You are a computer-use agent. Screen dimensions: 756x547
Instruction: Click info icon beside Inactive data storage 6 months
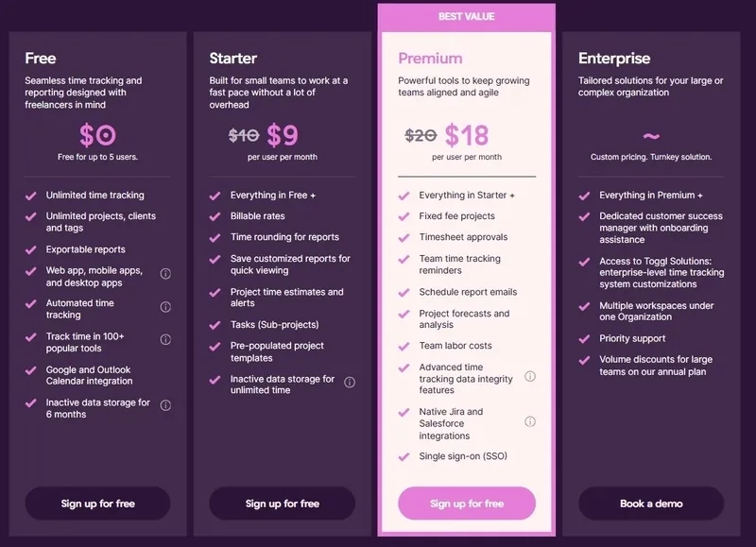point(165,405)
